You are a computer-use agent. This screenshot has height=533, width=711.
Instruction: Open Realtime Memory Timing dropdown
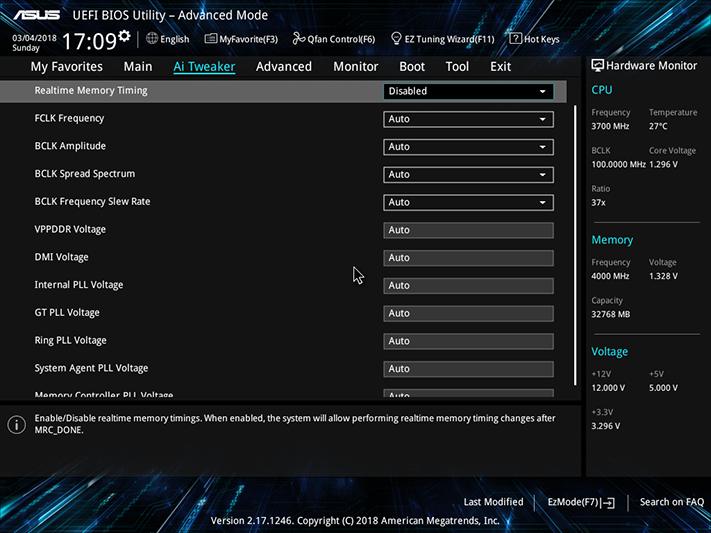click(x=468, y=91)
